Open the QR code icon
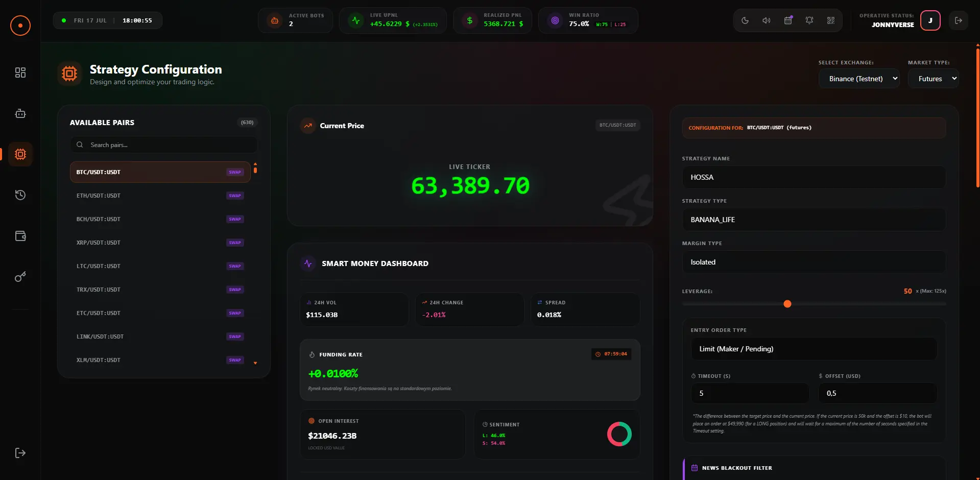This screenshot has height=480, width=980. 831,20
